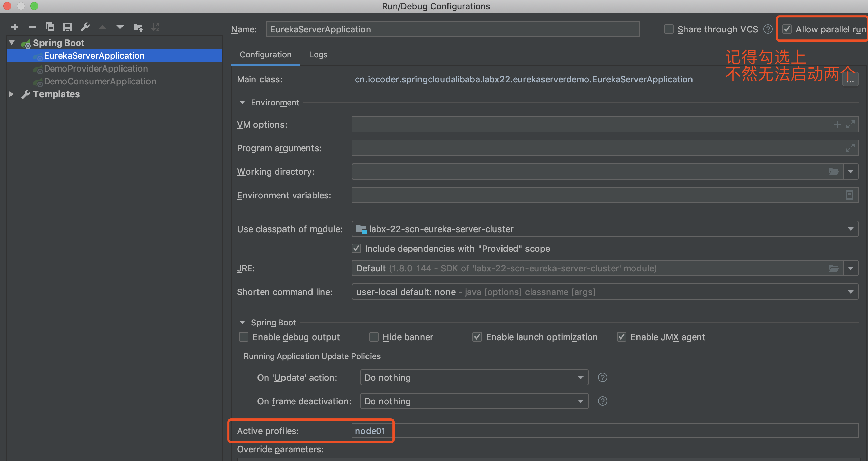Select the Configuration tab
The width and height of the screenshot is (868, 461).
265,55
